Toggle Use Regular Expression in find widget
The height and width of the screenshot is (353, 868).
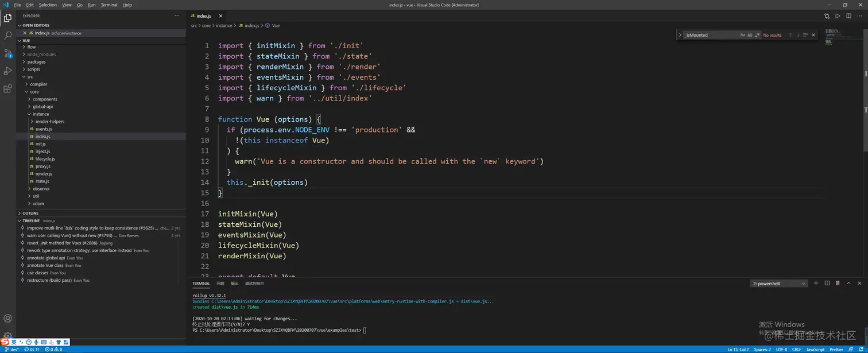[757, 35]
